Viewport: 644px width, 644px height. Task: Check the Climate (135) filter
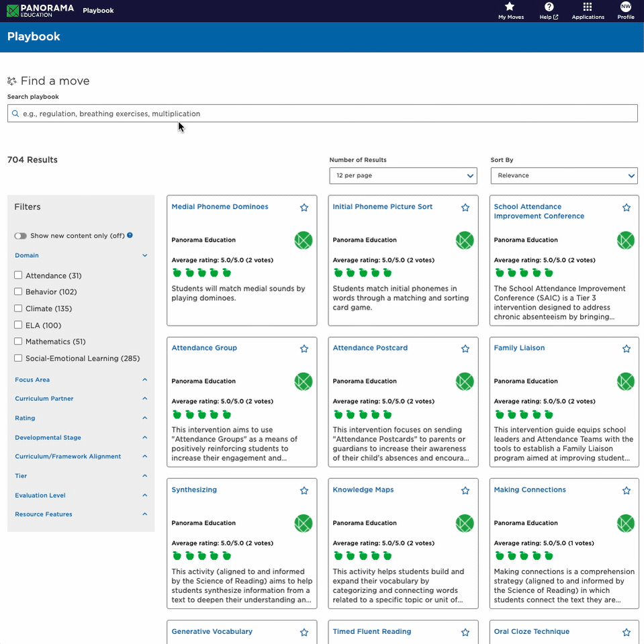click(x=18, y=308)
